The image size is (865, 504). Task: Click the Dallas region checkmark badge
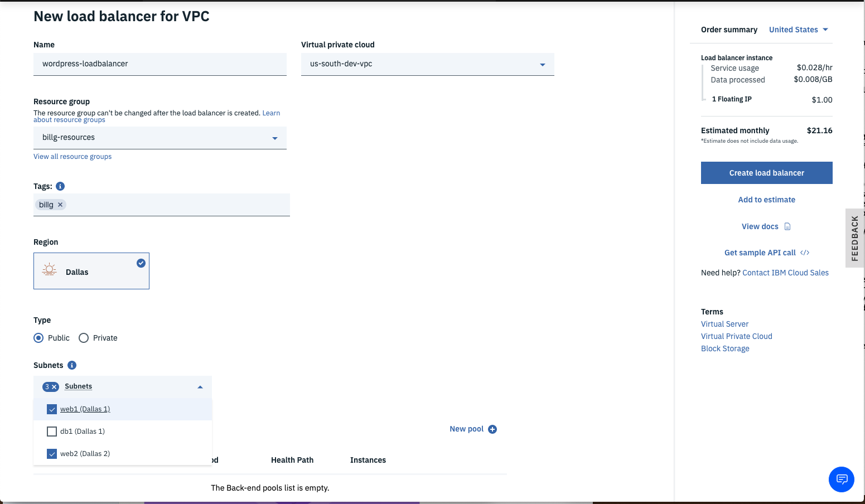tap(141, 263)
